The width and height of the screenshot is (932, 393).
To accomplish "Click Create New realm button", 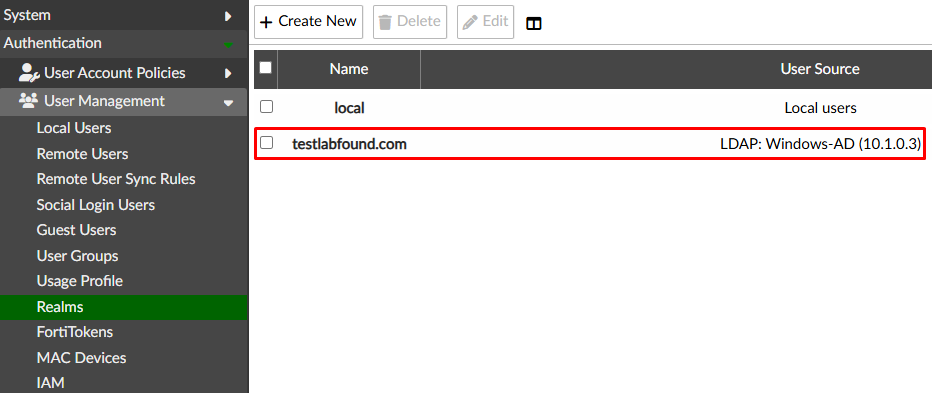I will pos(308,22).
